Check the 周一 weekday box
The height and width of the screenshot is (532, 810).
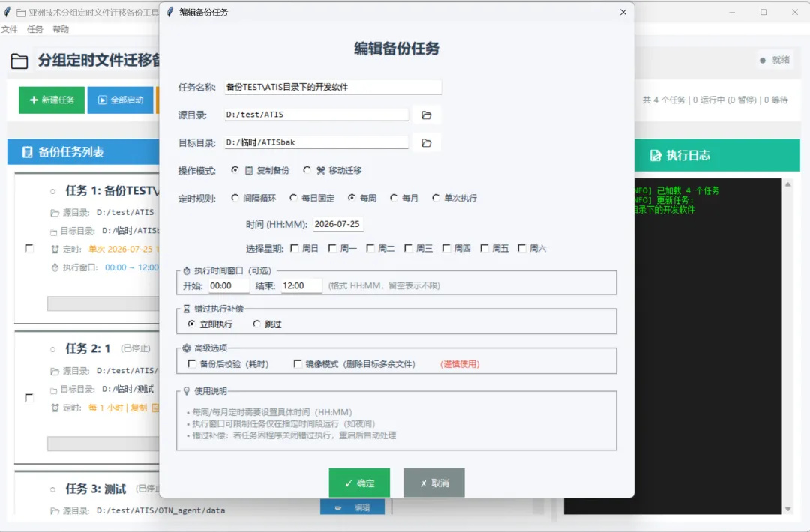tap(332, 248)
